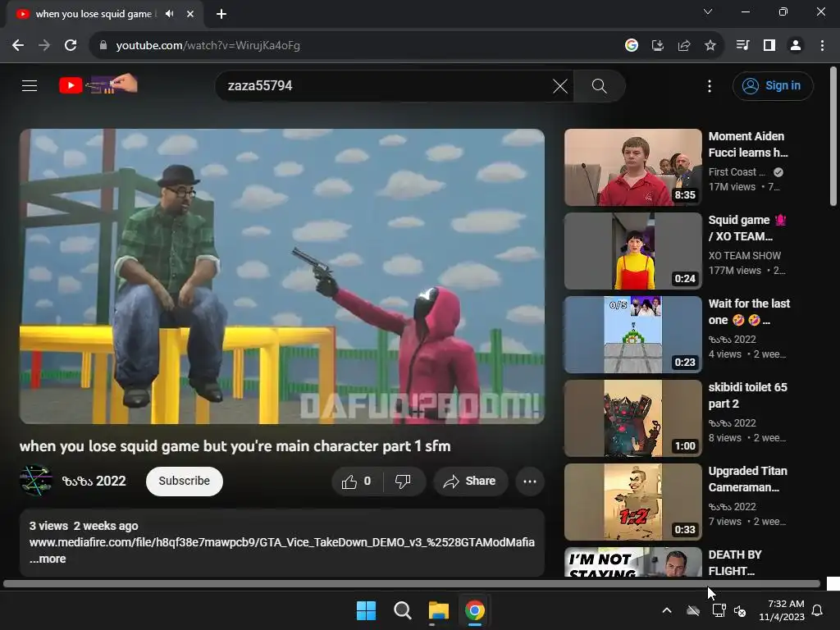
Task: Show hidden system tray icons
Action: coord(667,610)
